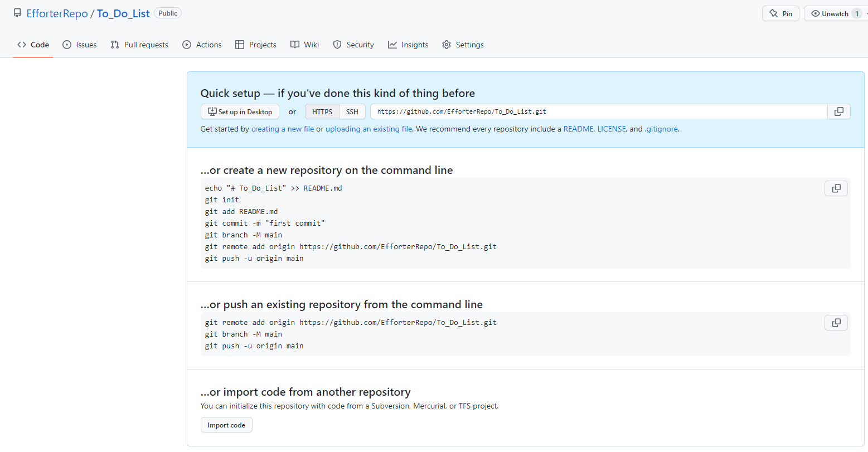The image size is (868, 452).
Task: Click the Import code button
Action: [226, 425]
